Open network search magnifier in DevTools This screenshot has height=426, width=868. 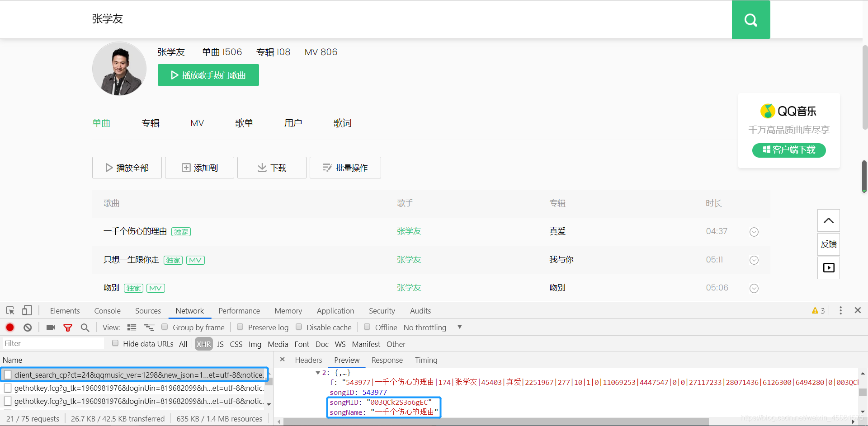(x=85, y=328)
